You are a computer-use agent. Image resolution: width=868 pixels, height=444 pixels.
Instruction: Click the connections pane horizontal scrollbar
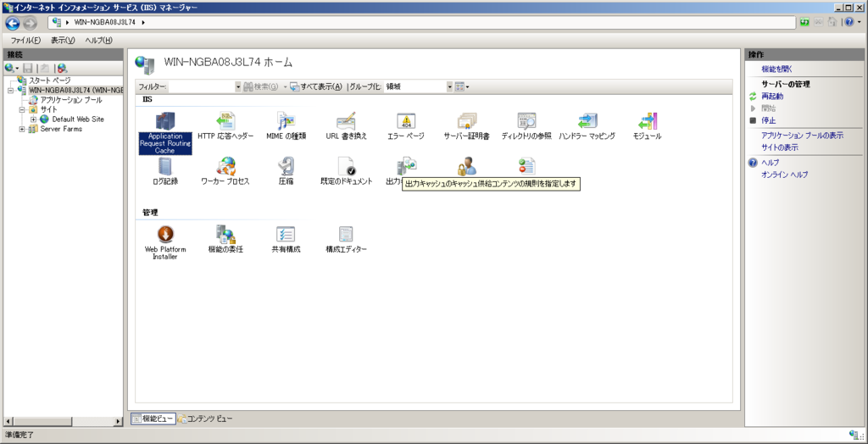(x=64, y=420)
